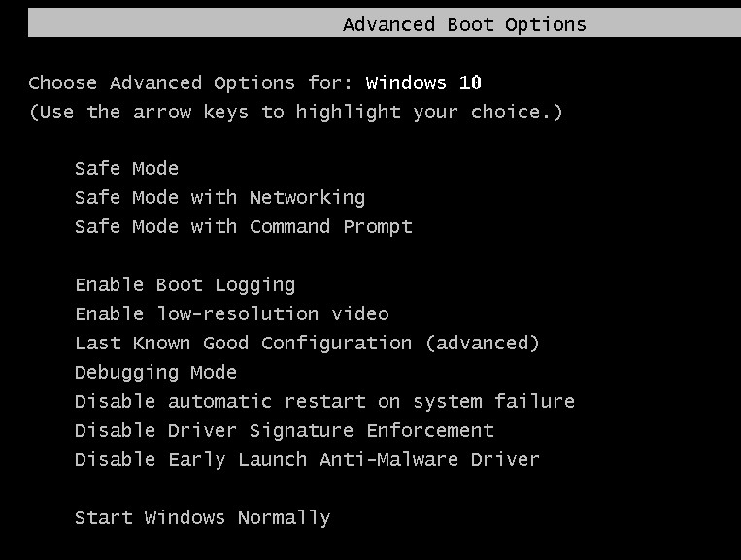Screen dimensions: 741x560
Task: Click the words Command Prompt
Action: pyautogui.click(x=330, y=227)
